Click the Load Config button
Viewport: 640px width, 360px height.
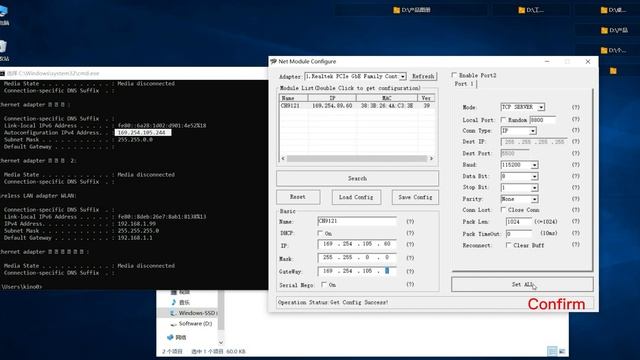pos(356,197)
